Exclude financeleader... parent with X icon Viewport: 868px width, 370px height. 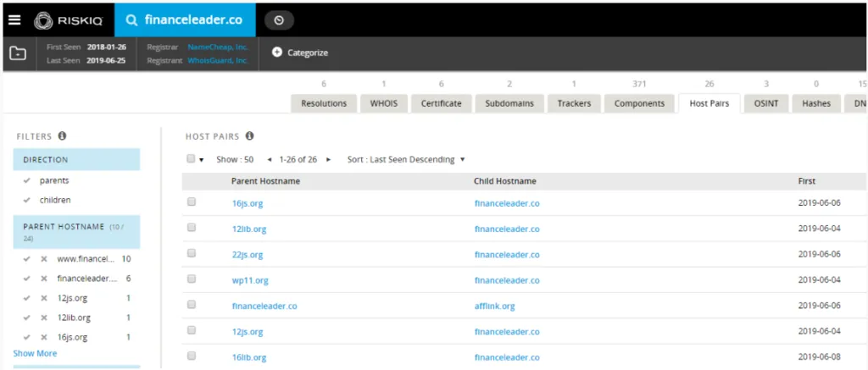click(44, 279)
